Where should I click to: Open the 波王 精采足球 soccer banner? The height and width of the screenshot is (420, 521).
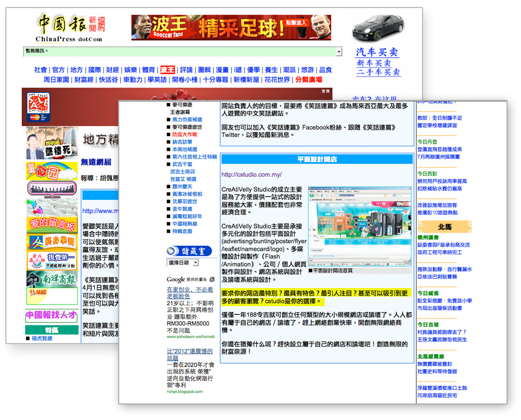(231, 28)
